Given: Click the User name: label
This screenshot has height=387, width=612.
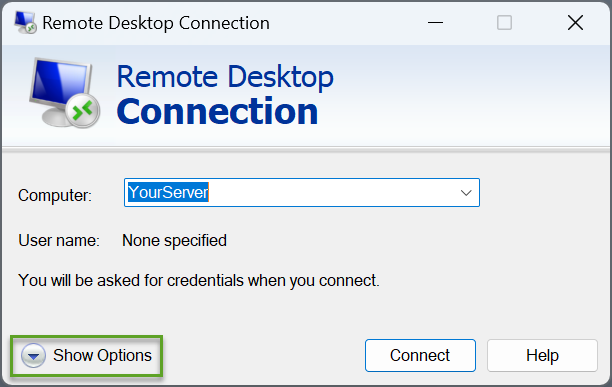Looking at the screenshot, I should 59,240.
